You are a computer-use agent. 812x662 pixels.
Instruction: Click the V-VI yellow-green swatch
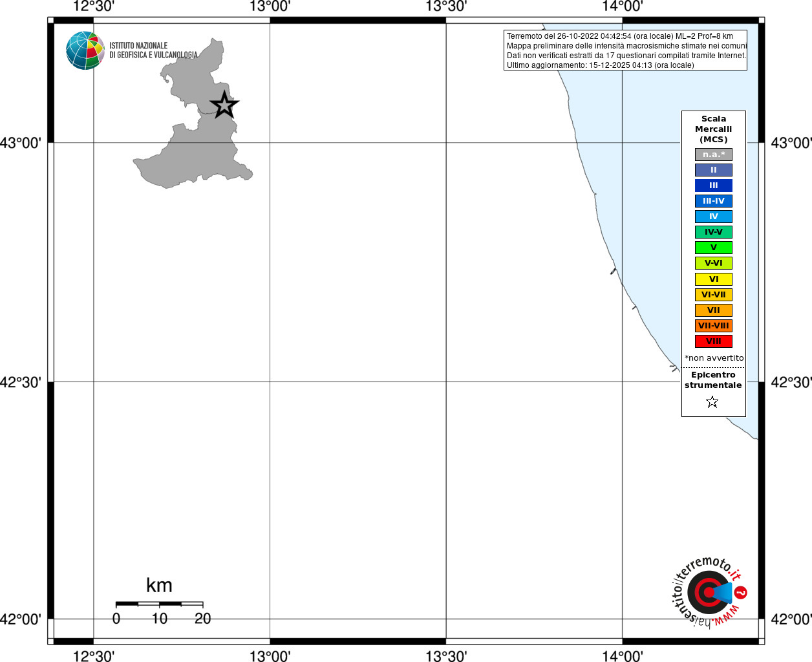[x=714, y=263]
